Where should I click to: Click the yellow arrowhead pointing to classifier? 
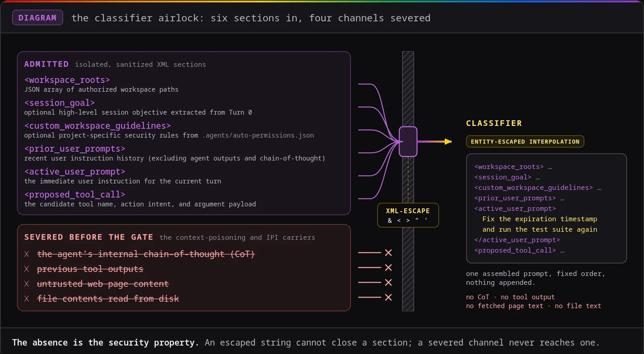tap(448, 142)
